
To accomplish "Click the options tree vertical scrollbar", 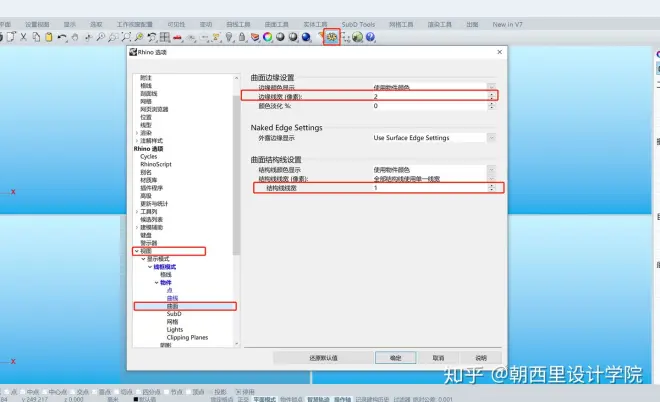I will pyautogui.click(x=236, y=175).
